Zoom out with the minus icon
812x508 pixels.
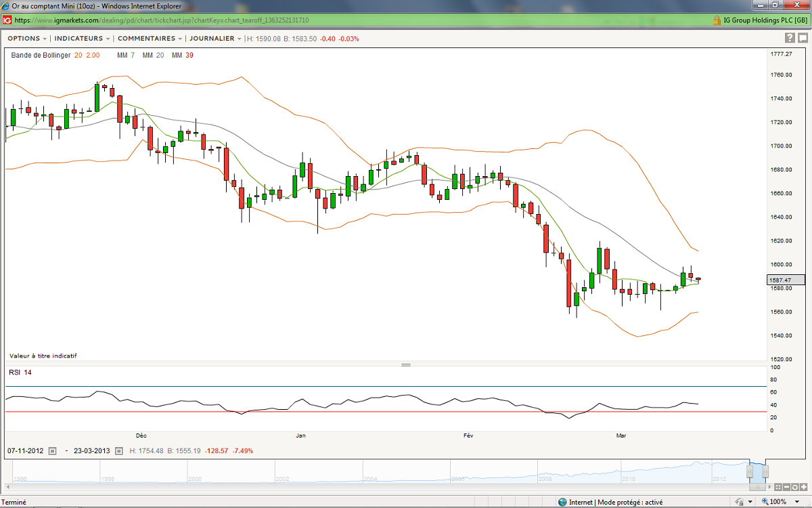point(788,486)
